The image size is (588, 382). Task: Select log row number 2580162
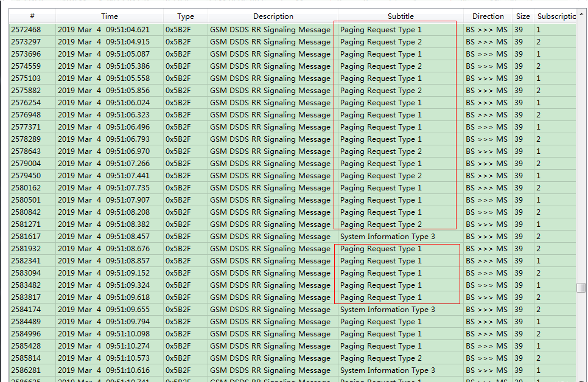tap(292, 188)
